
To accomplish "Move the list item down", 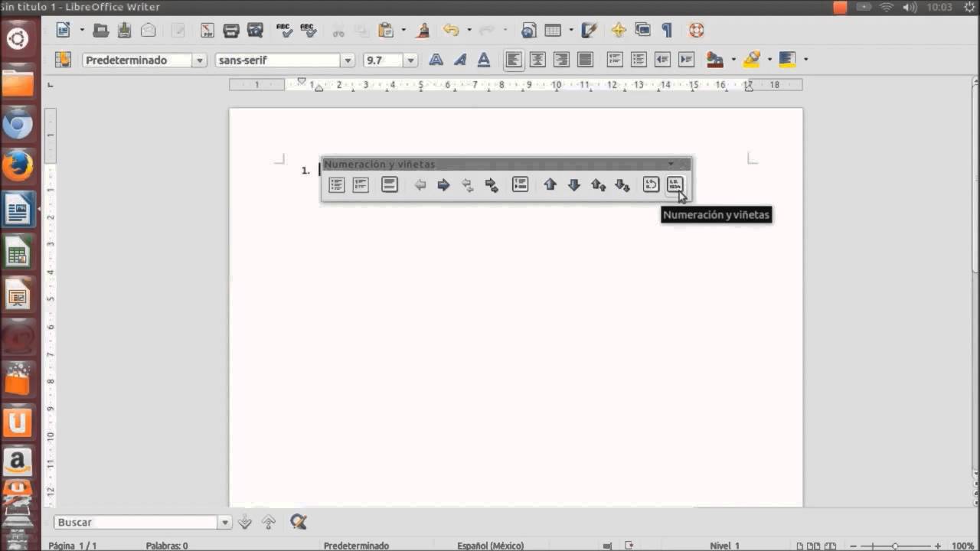I will tap(574, 184).
